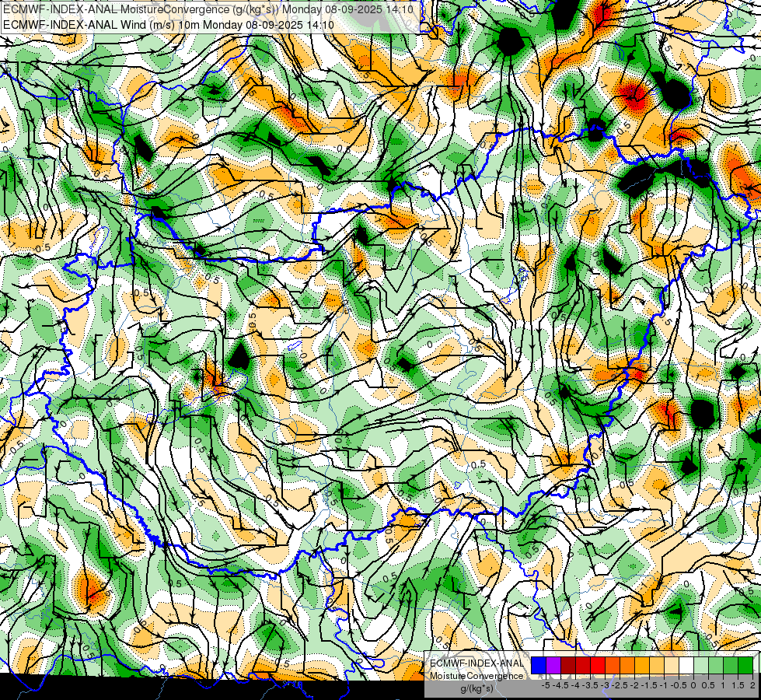The width and height of the screenshot is (761, 700).
Task: Click the MoistureConvergence label in the legend
Action: tap(476, 676)
